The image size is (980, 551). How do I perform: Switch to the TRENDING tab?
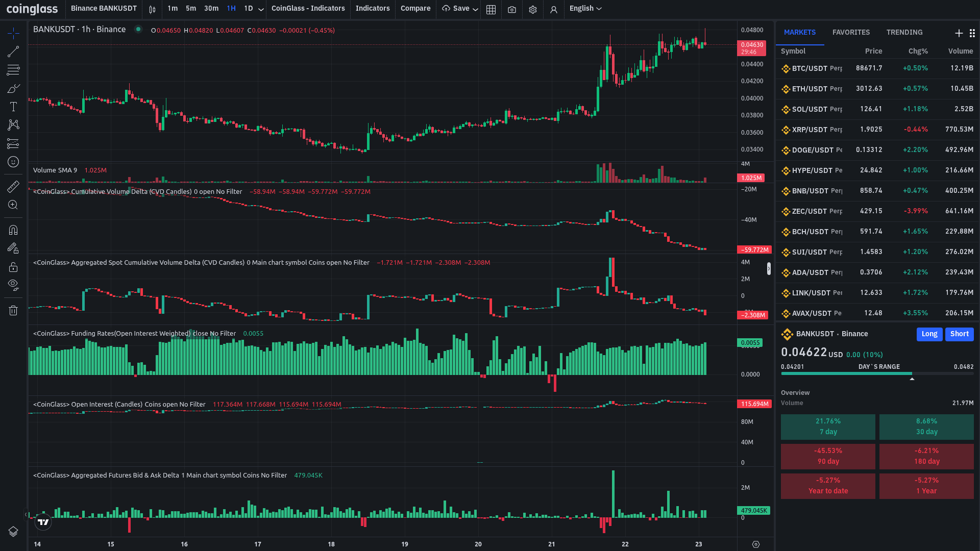point(904,32)
